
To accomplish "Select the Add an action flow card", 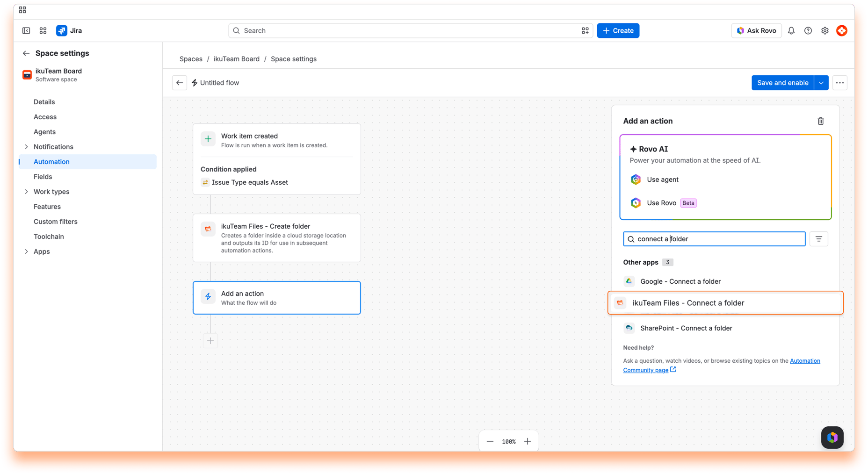I will (x=277, y=298).
